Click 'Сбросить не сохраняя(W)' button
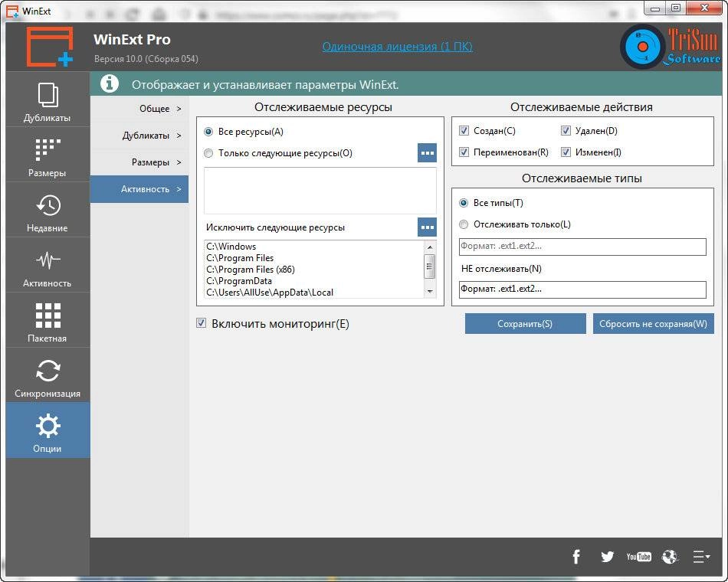This screenshot has height=582, width=728. [x=653, y=323]
